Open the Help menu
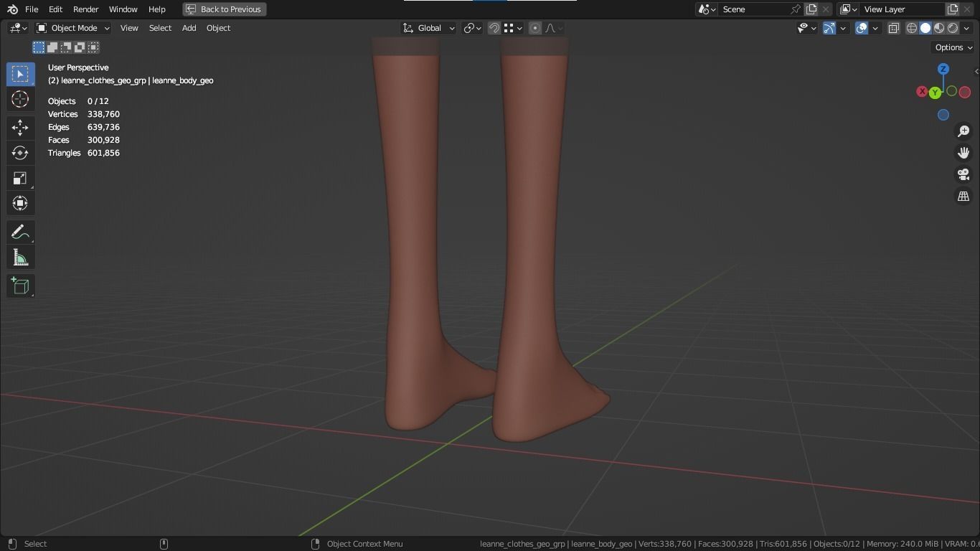This screenshot has height=551, width=980. 157,9
